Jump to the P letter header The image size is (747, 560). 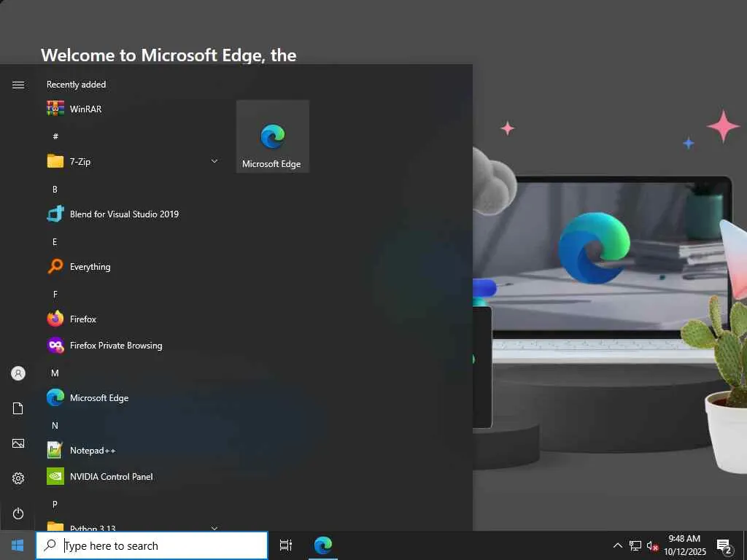55,504
